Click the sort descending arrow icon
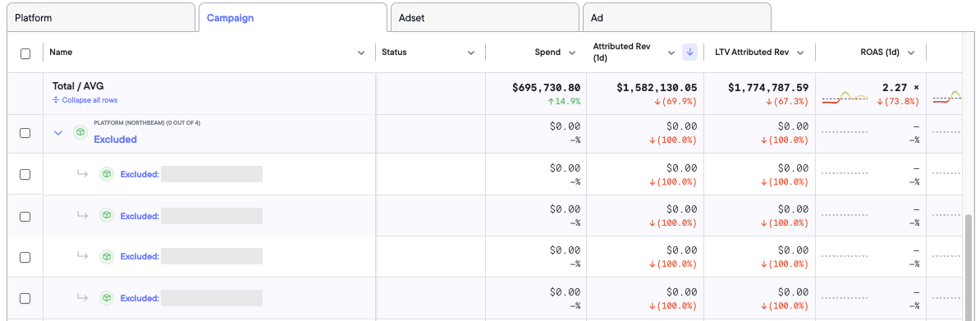 pos(689,53)
